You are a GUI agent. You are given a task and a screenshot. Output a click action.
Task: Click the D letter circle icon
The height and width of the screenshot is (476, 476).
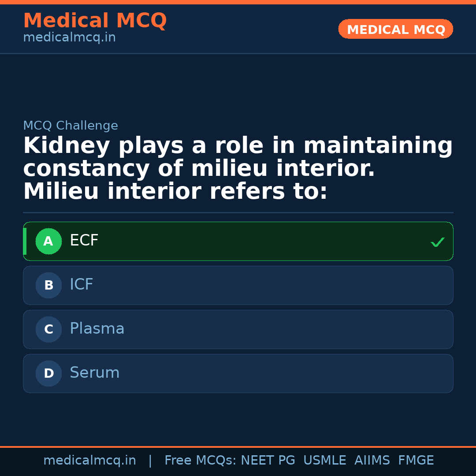click(x=48, y=374)
